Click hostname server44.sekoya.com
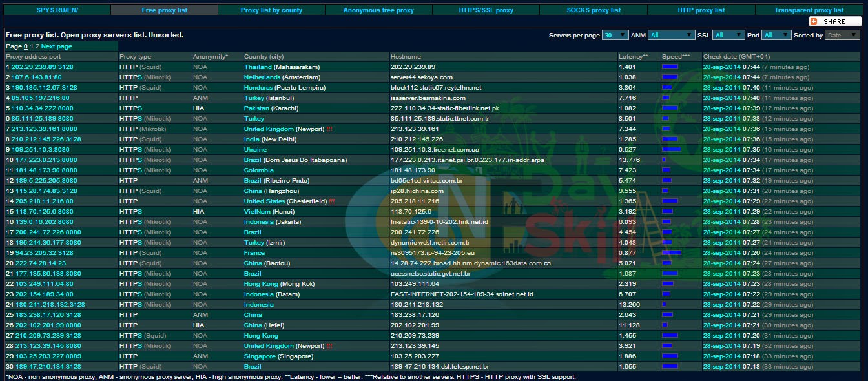The height and width of the screenshot is (381, 868). pyautogui.click(x=422, y=77)
